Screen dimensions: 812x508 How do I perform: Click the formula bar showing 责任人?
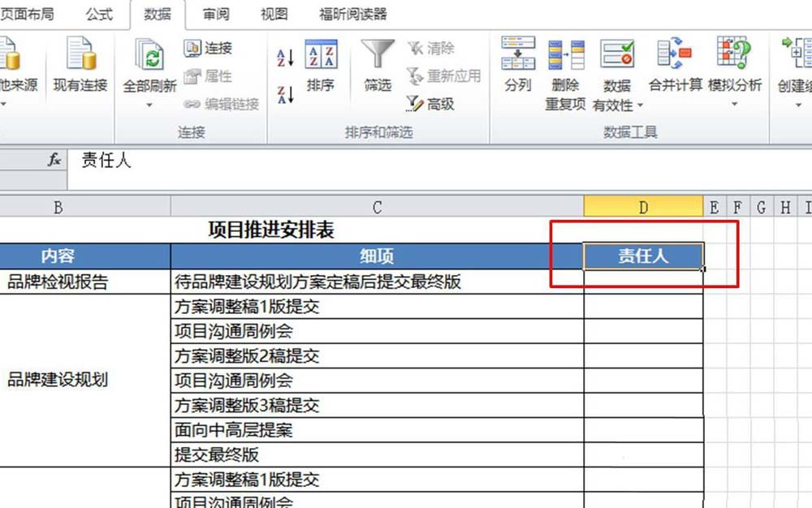(x=439, y=169)
